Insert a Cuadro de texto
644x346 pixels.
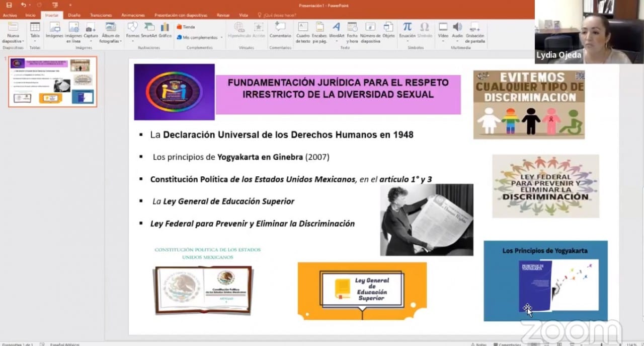click(303, 32)
